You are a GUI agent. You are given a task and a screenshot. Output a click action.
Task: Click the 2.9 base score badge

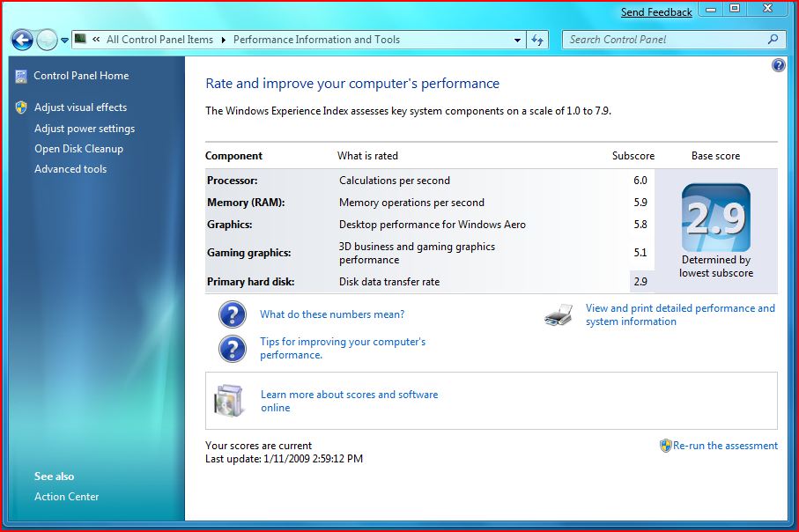coord(716,218)
